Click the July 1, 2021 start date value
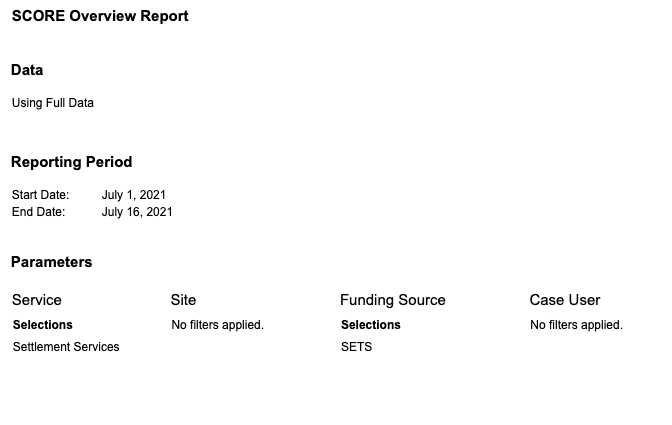The width and height of the screenshot is (672, 425). tap(134, 195)
